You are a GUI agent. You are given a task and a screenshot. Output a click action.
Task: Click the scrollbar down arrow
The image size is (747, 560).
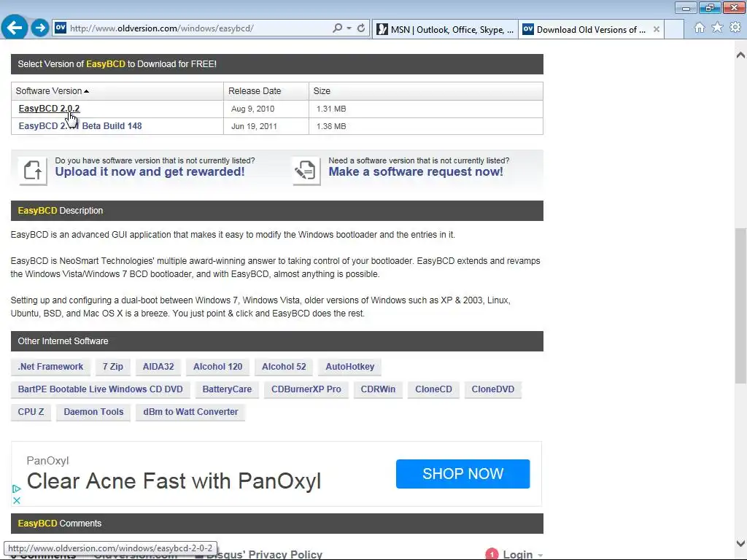pyautogui.click(x=740, y=543)
